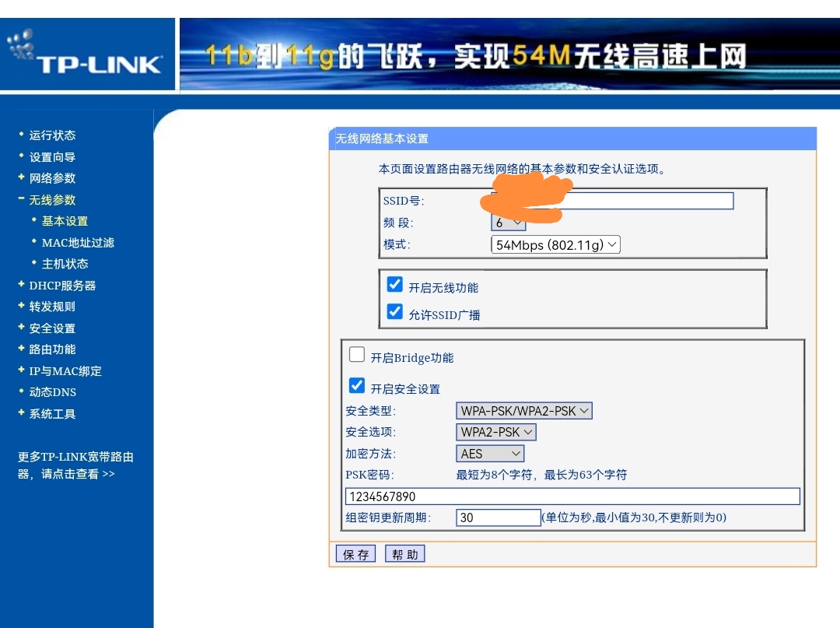Open the 模式 54Mbps dropdown
This screenshot has height=628, width=840.
click(555, 245)
